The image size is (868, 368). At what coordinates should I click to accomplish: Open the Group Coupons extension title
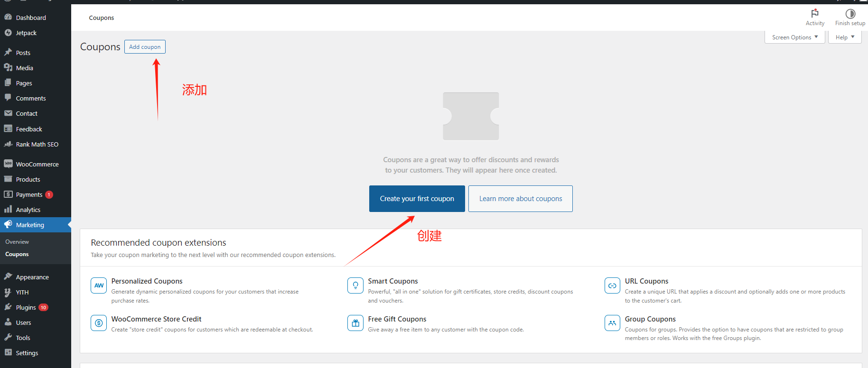(x=650, y=319)
